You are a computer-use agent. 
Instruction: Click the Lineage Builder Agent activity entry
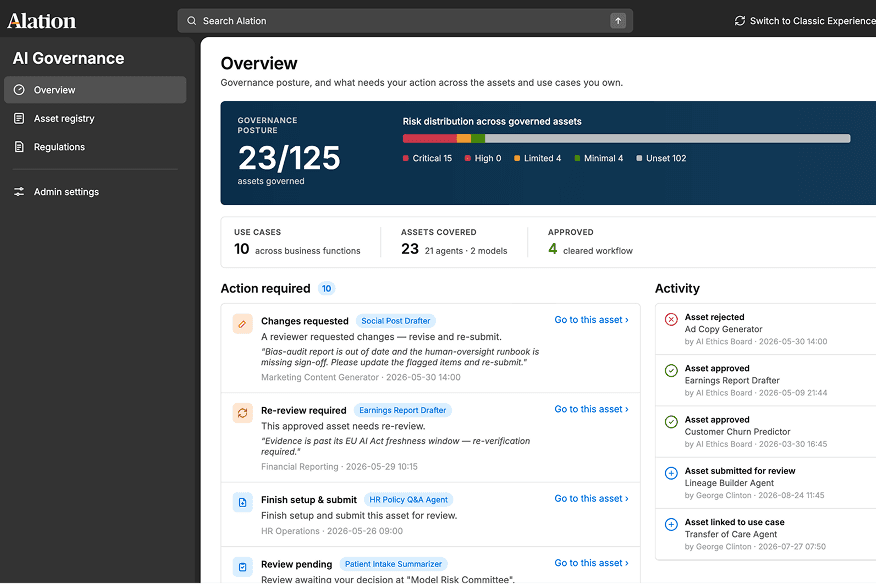(x=765, y=483)
